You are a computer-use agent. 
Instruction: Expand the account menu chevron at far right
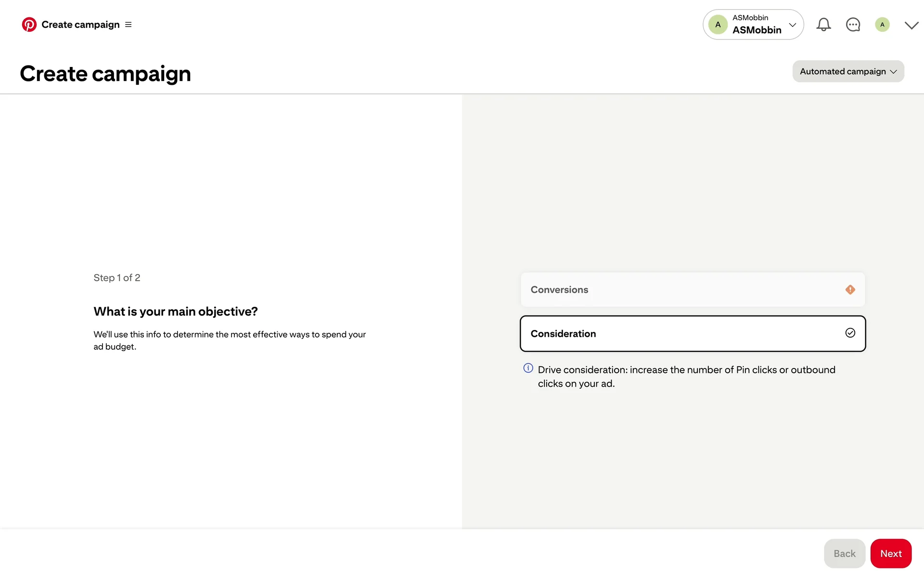(x=911, y=25)
